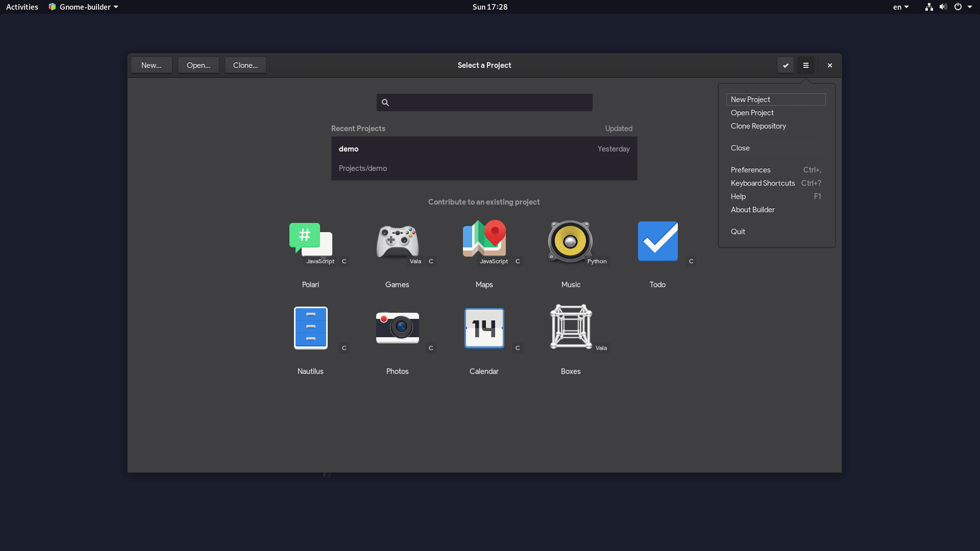The image size is (980, 551).
Task: Choose Close in the menu
Action: coord(776,148)
